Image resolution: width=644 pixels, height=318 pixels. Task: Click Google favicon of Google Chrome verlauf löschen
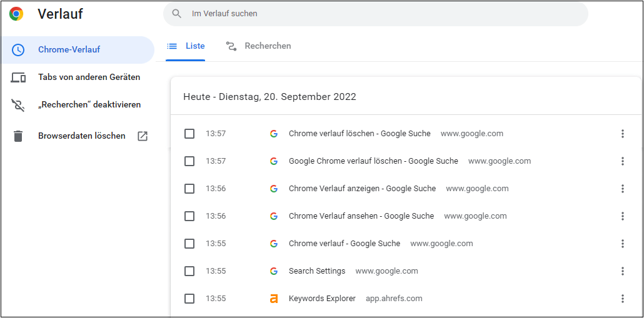[274, 161]
